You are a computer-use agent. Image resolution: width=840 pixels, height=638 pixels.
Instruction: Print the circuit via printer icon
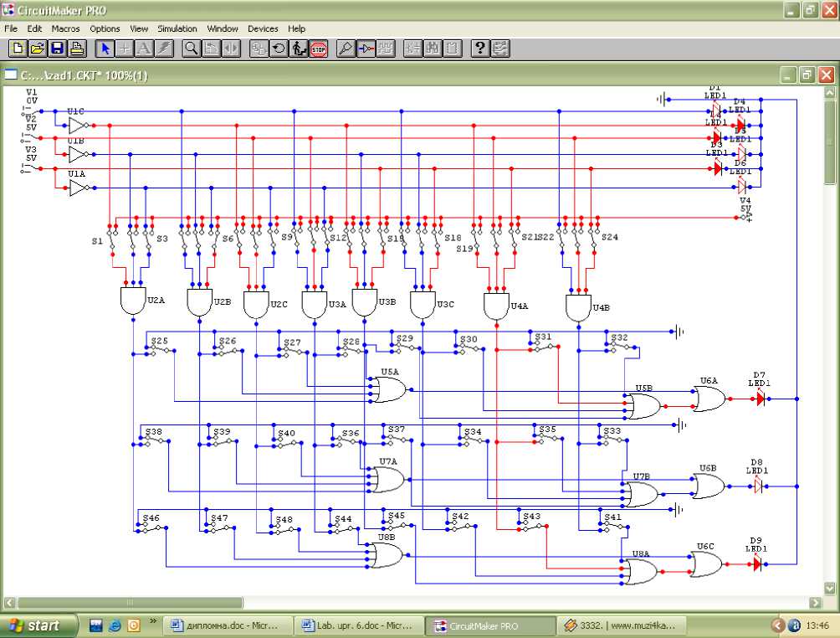(x=76, y=49)
